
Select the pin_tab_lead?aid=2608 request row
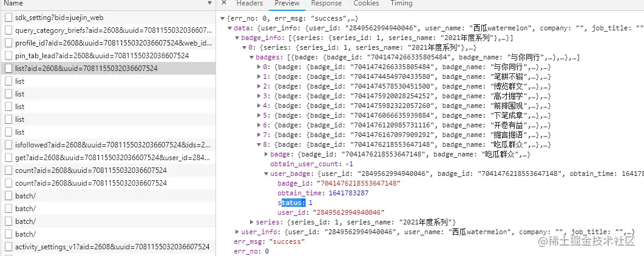point(108,56)
